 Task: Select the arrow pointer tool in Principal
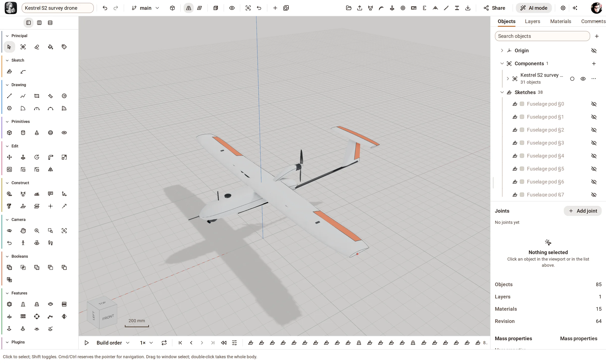click(x=9, y=47)
